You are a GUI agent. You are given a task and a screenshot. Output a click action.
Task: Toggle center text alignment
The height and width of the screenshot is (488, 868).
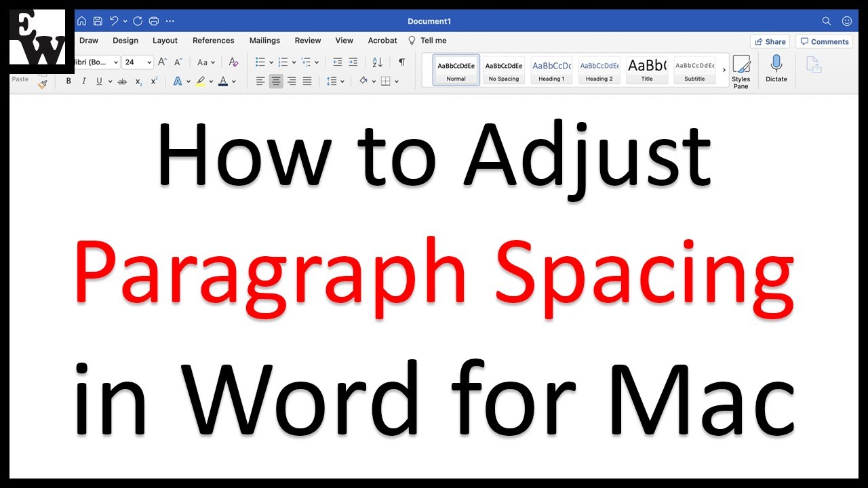(x=276, y=81)
